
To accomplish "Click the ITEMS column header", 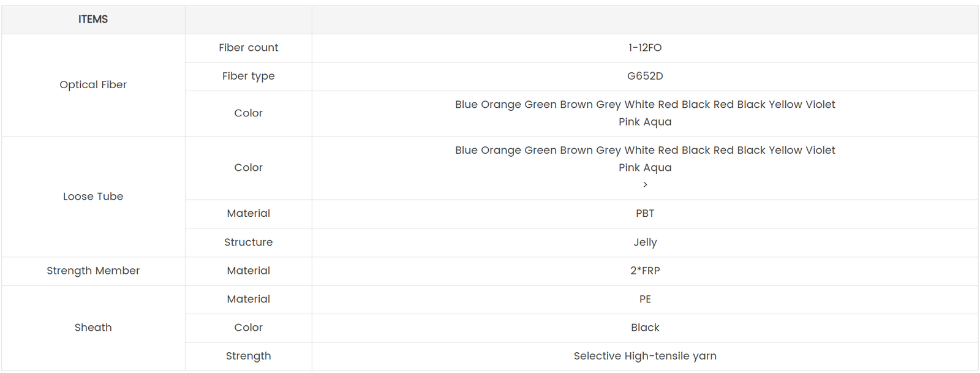I will (93, 20).
